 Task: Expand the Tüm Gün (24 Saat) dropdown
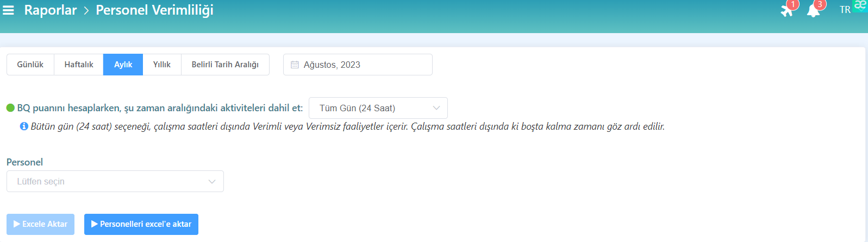[x=378, y=108]
